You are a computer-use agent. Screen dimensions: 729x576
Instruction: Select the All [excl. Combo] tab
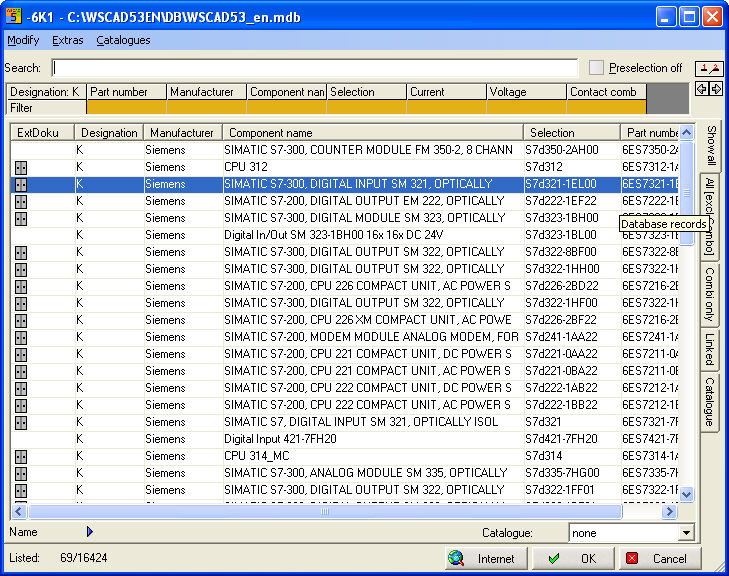pos(709,216)
